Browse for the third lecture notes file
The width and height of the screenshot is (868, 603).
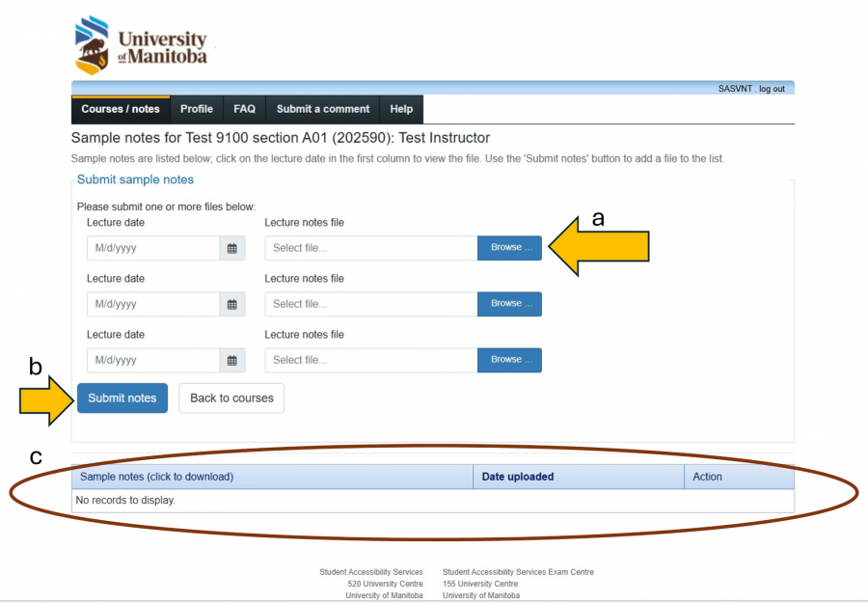[x=509, y=360]
